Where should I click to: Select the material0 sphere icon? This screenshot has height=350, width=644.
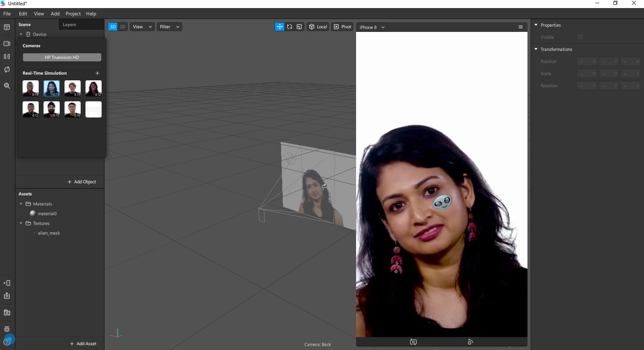coord(33,214)
